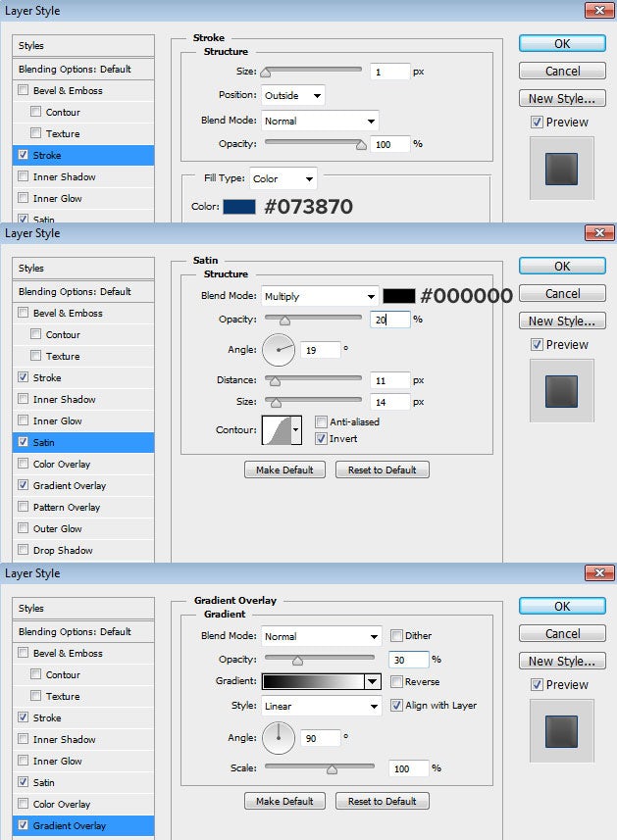Open Stroke Fill Type dropdown
This screenshot has width=617, height=840.
(283, 179)
